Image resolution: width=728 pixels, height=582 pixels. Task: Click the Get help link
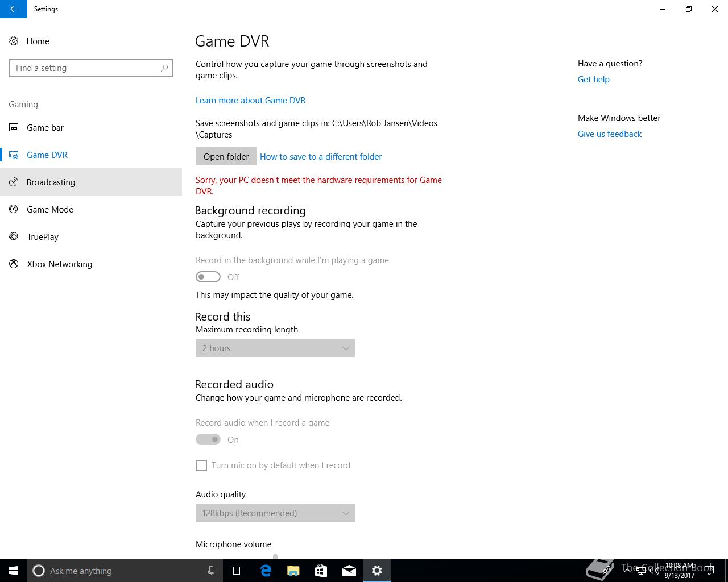point(594,80)
